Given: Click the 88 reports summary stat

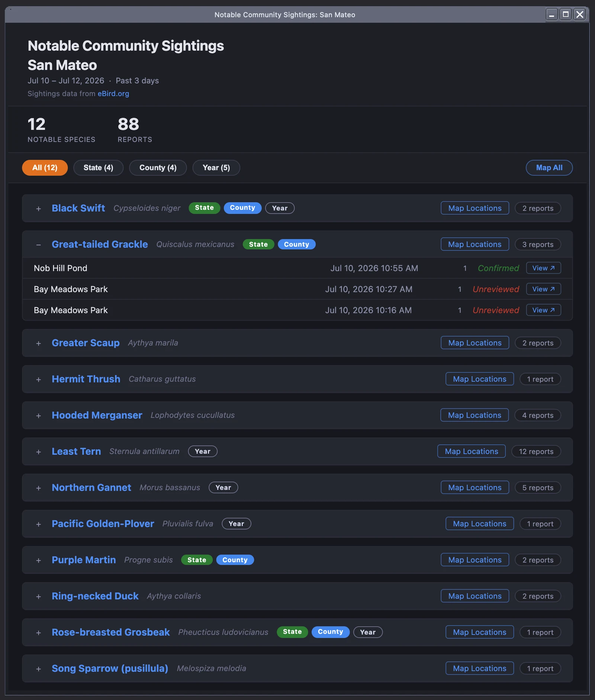Looking at the screenshot, I should tap(135, 130).
